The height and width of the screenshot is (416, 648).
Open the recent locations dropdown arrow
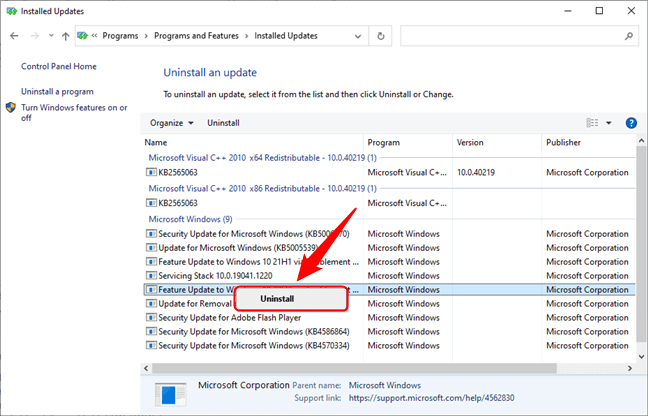click(x=51, y=36)
